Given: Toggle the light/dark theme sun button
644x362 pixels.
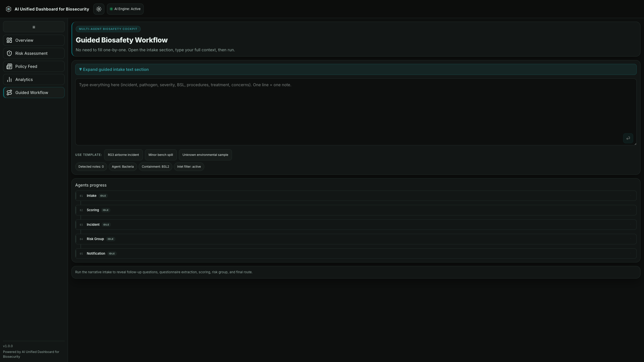Looking at the screenshot, I should 99,9.
